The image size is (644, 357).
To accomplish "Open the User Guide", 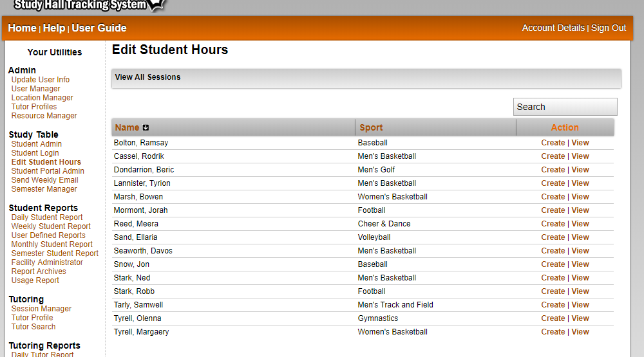I will 99,28.
